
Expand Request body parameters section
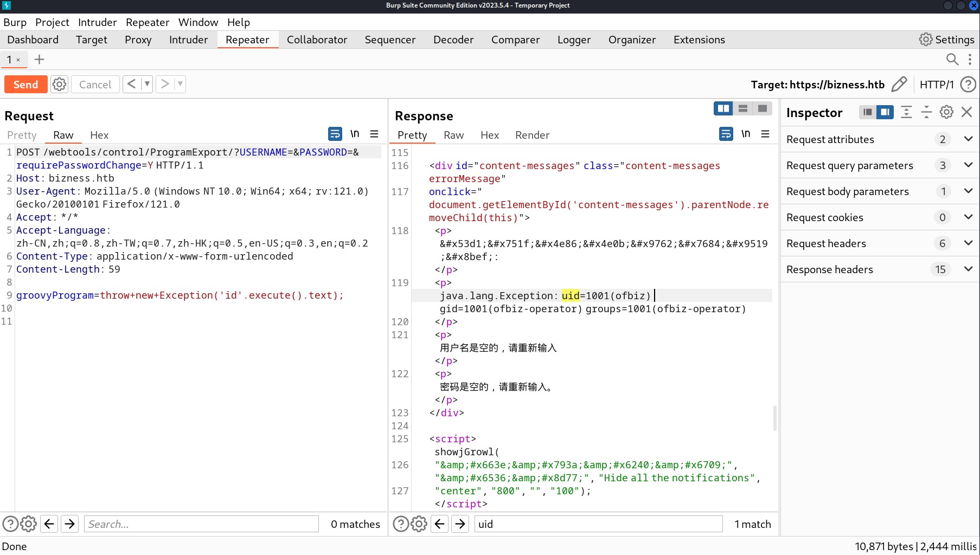968,191
